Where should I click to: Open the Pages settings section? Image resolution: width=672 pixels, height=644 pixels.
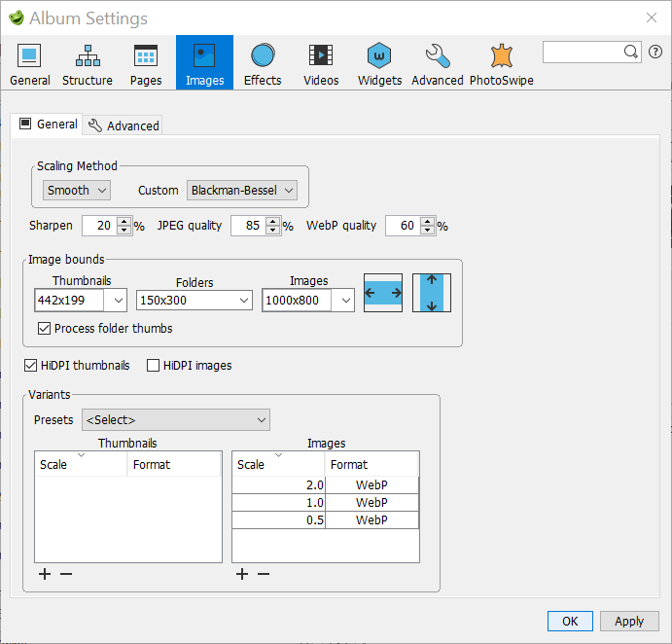coord(146,64)
